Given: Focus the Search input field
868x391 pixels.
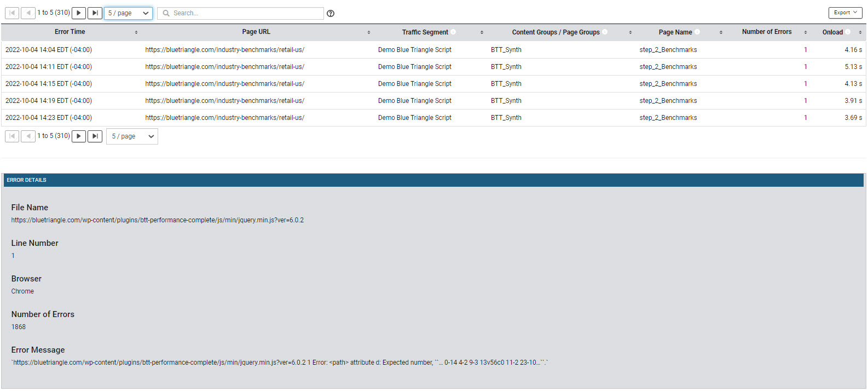Looking at the screenshot, I should point(240,13).
